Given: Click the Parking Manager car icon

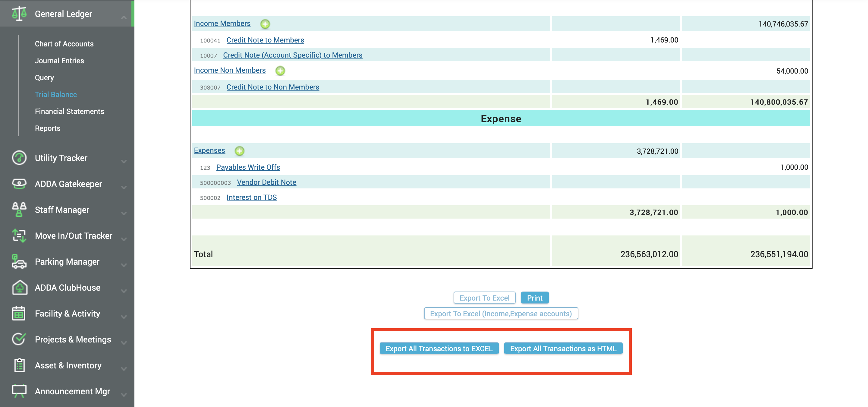Looking at the screenshot, I should point(19,261).
